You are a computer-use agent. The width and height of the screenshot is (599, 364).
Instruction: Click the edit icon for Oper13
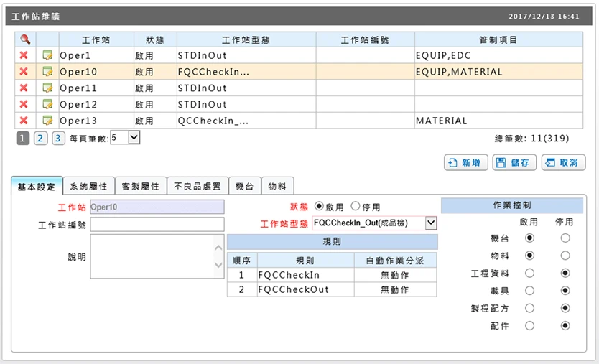pos(47,121)
